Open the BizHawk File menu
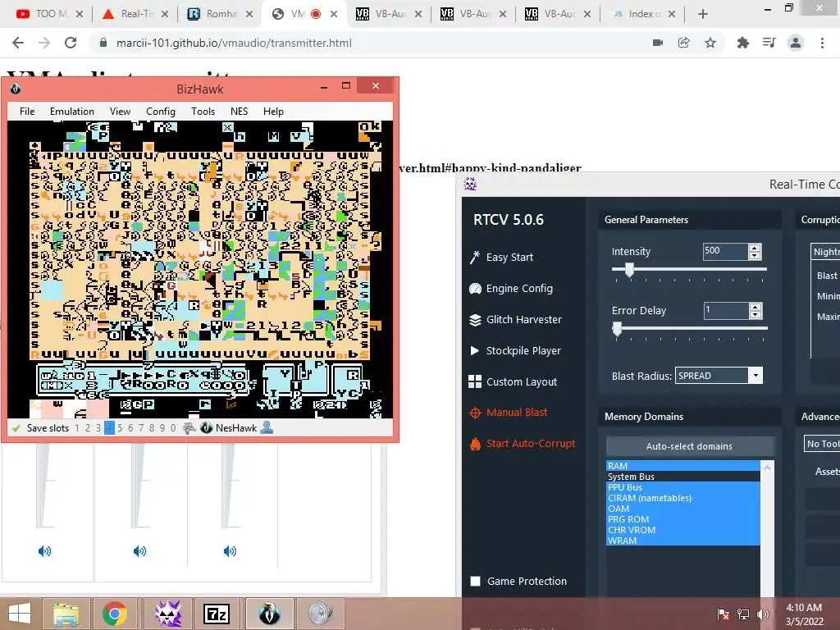Image resolution: width=840 pixels, height=630 pixels. 27,112
